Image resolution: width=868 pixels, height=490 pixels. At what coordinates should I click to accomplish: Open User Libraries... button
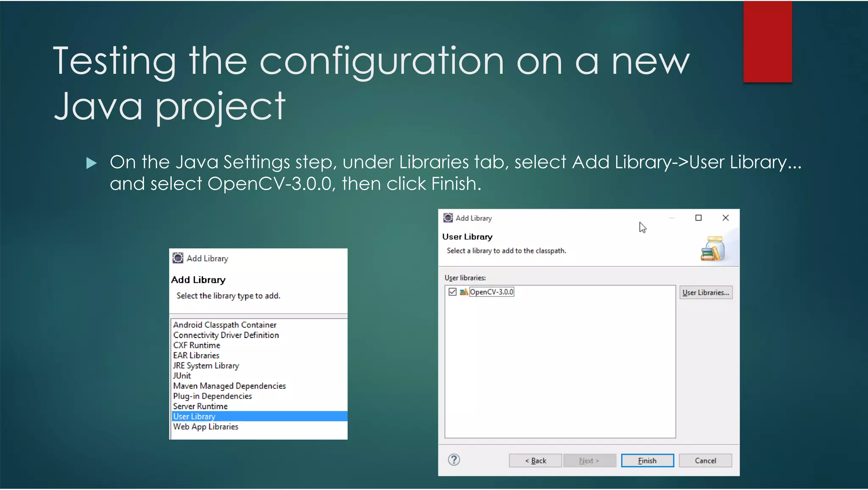tap(706, 293)
